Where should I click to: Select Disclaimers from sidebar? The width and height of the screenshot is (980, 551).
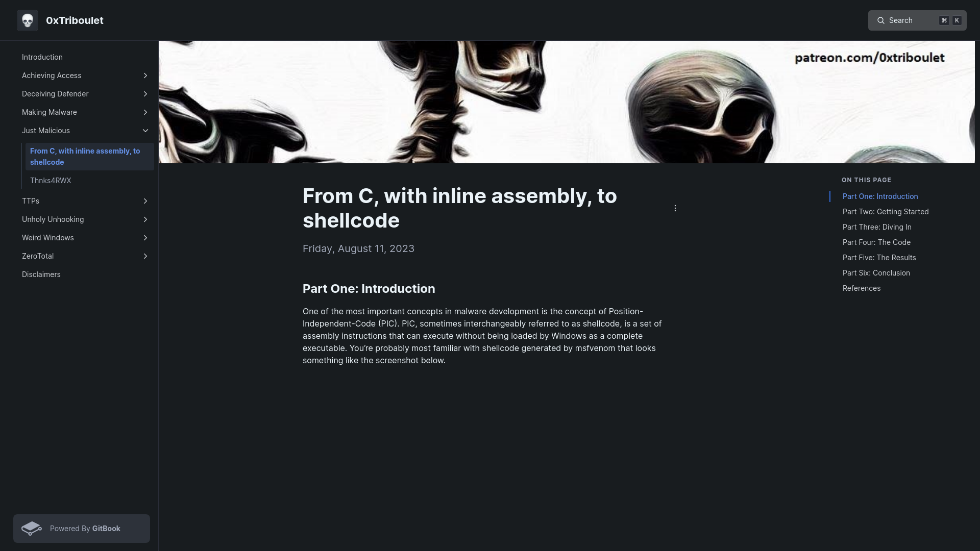coord(41,274)
